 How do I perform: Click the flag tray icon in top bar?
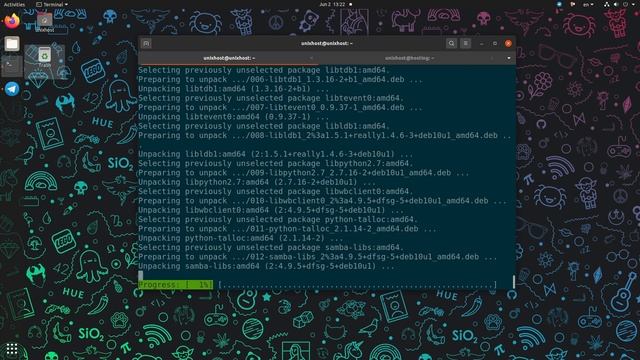(573, 4)
